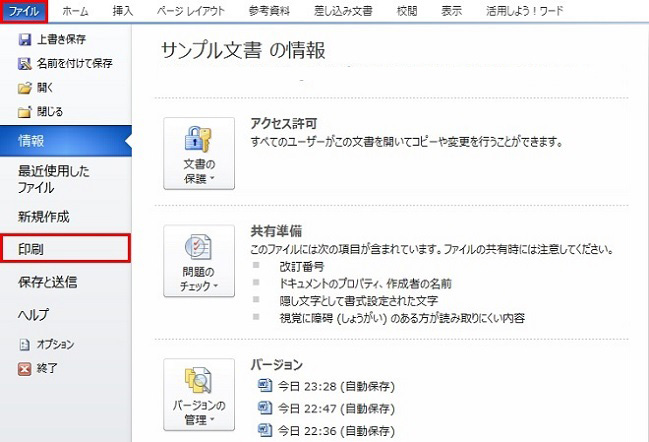
Task: Open the ページ レイアウト tab
Action: point(191,11)
